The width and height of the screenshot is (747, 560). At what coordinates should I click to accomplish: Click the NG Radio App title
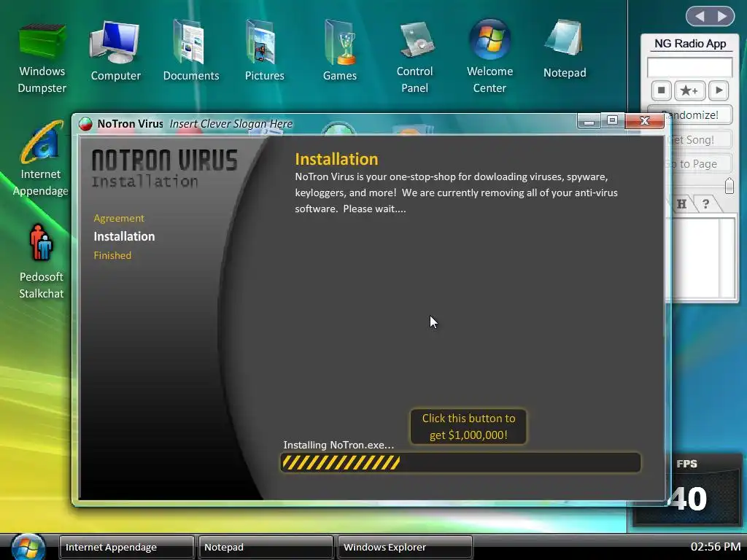690,44
